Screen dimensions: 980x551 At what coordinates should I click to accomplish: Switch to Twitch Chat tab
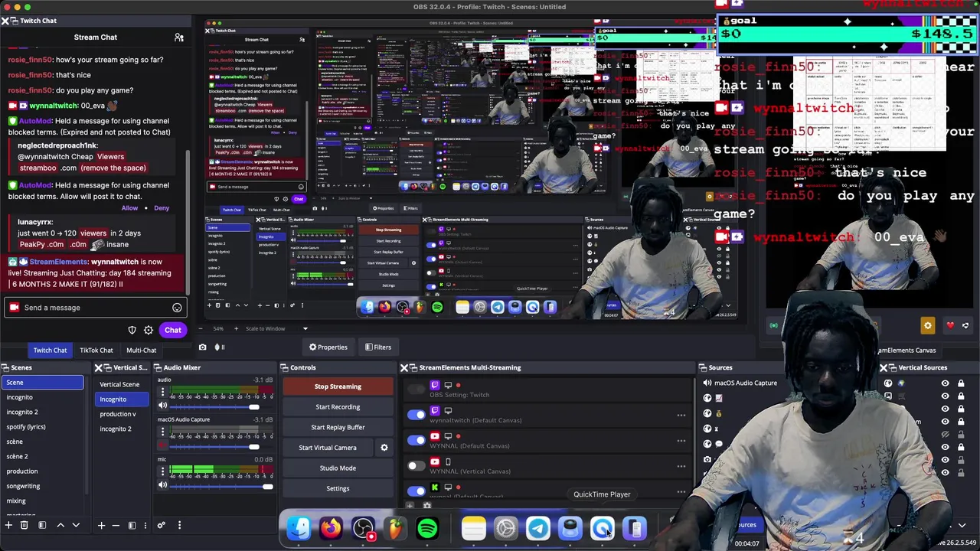pos(50,350)
